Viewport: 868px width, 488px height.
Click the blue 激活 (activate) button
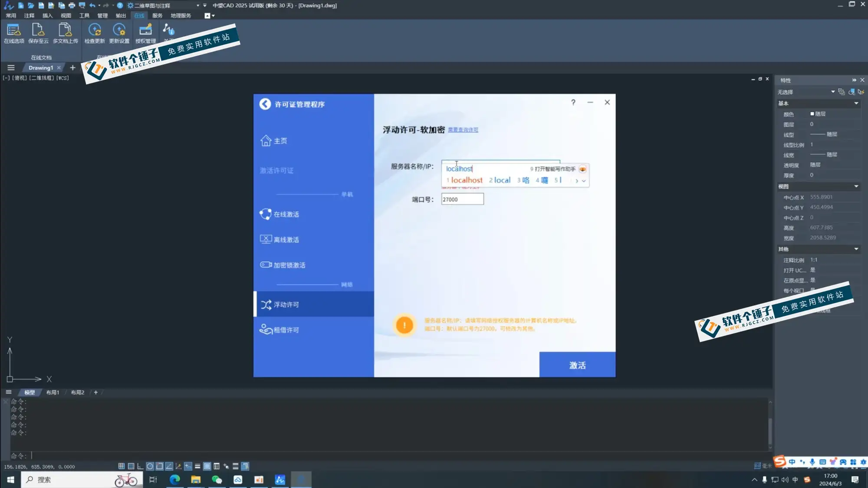click(577, 365)
